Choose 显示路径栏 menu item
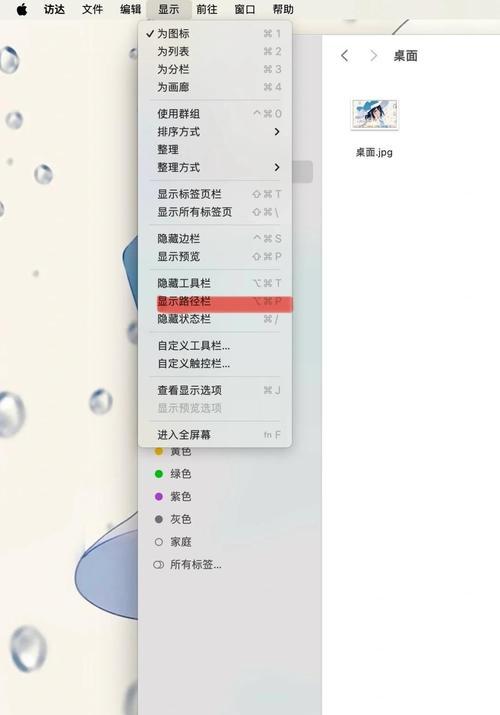Image resolution: width=500 pixels, height=715 pixels. point(215,301)
